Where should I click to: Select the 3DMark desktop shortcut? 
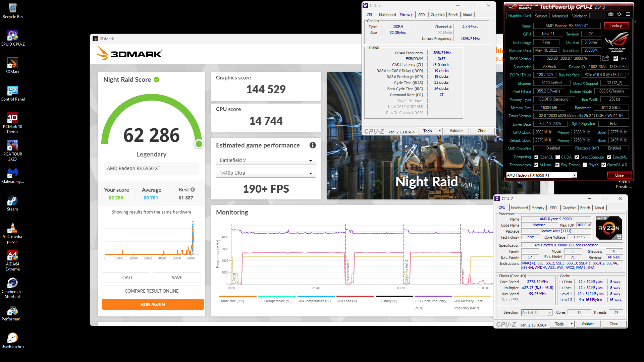coord(12,66)
